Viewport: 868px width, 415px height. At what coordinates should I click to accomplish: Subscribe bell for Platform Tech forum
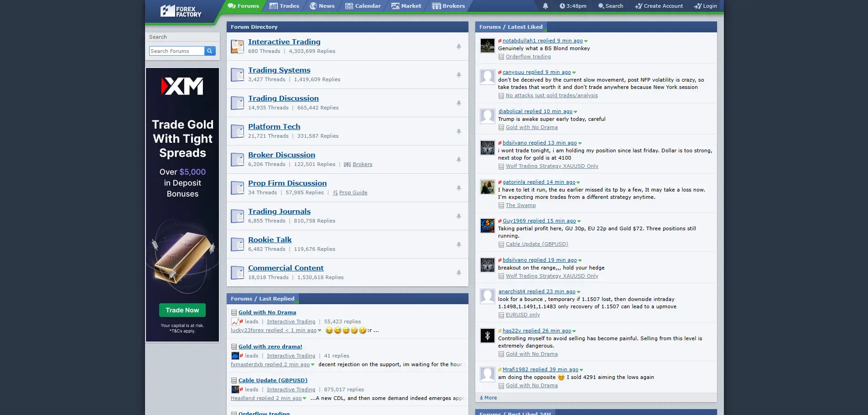[459, 131]
